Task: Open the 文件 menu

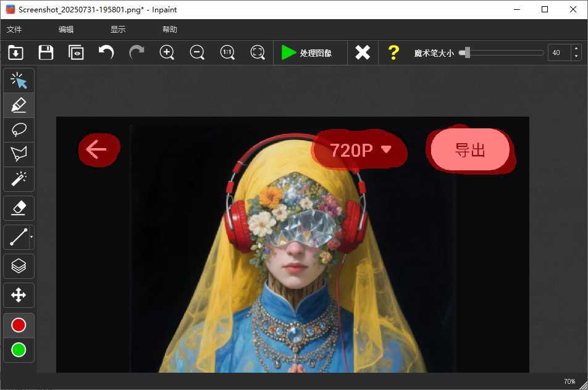Action: pyautogui.click(x=15, y=29)
